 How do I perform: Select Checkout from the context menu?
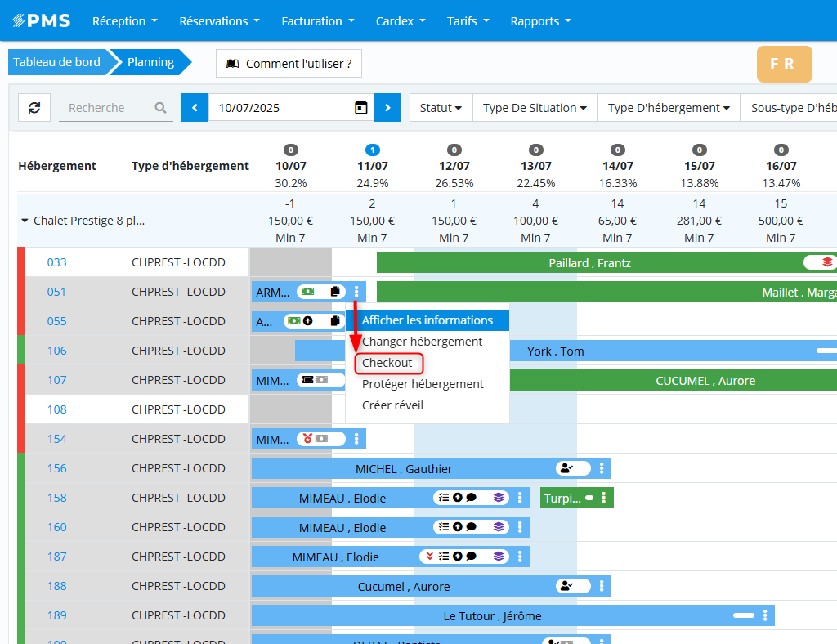pyautogui.click(x=387, y=363)
